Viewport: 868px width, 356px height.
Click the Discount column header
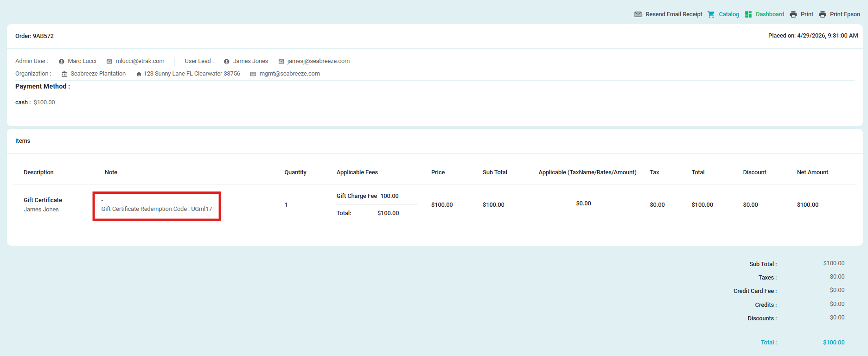[x=754, y=172]
